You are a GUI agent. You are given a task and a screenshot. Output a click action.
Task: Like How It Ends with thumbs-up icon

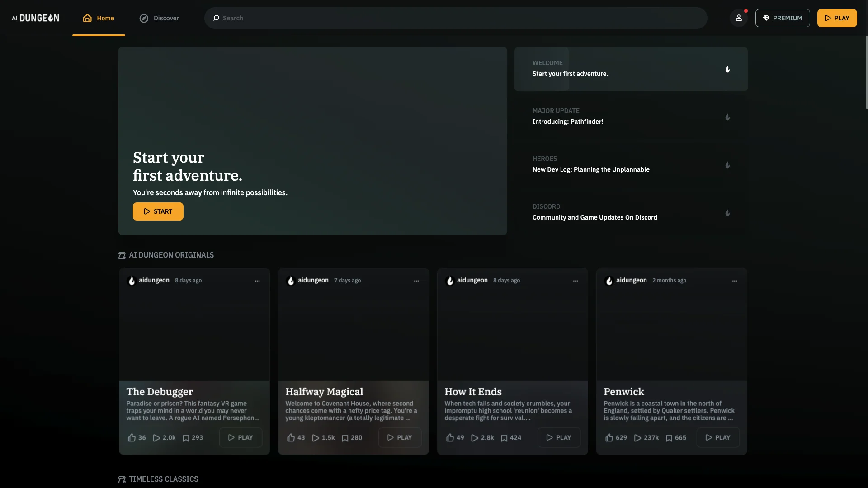(450, 437)
